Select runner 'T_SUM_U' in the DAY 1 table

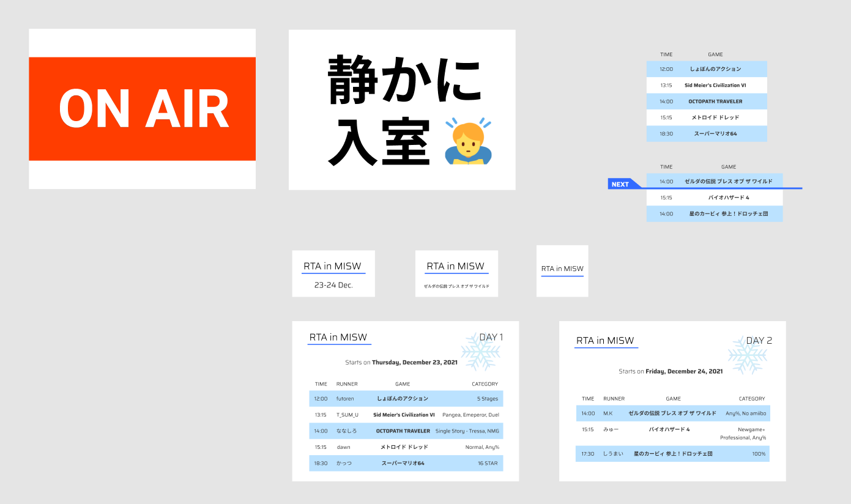(x=347, y=415)
